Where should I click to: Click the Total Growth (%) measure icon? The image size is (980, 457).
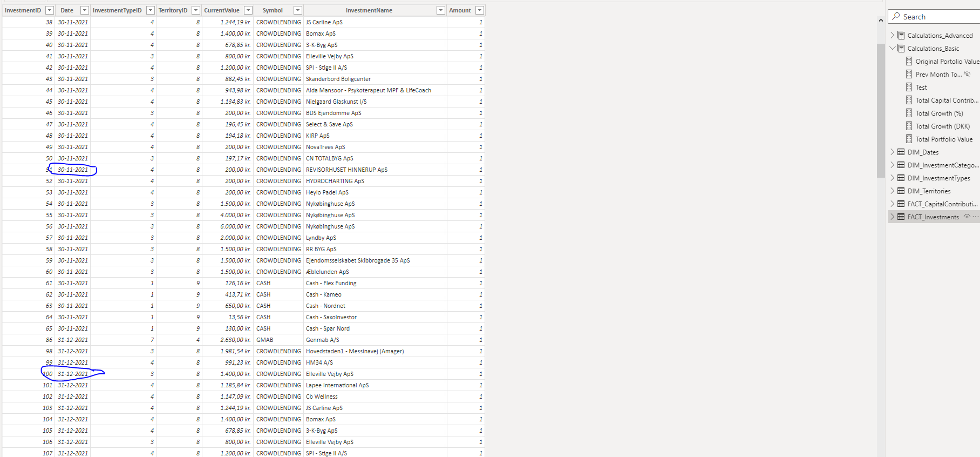coord(909,113)
